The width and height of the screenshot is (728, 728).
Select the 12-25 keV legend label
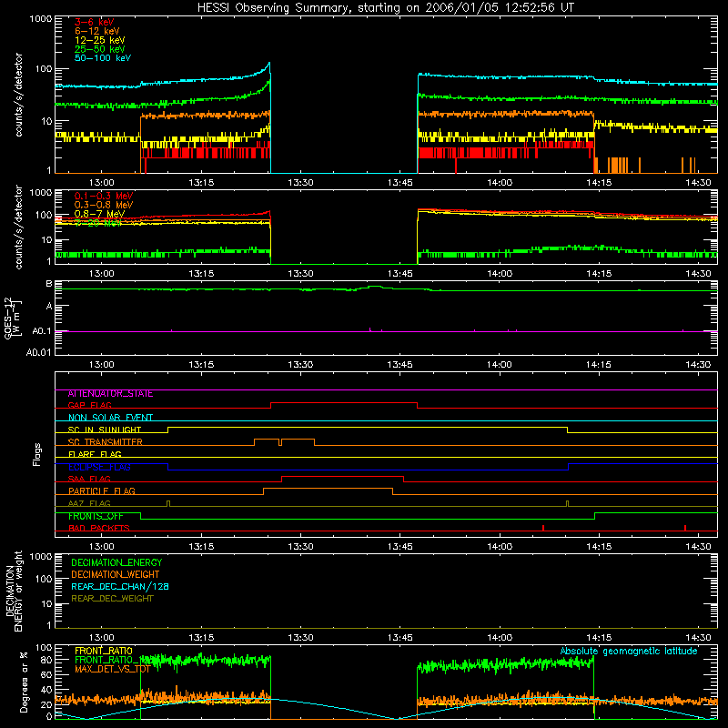pos(100,40)
